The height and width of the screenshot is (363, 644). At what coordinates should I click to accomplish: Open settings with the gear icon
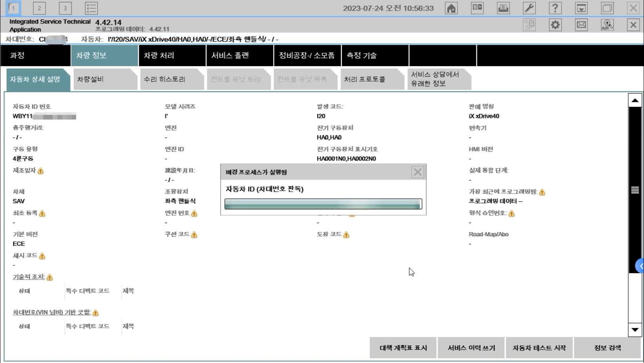point(555,25)
